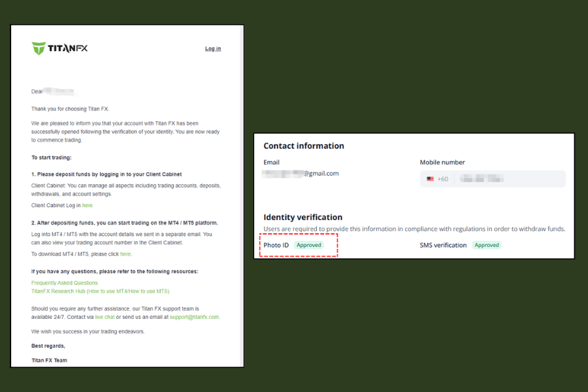Follow the Client Cabinet Log in 'here' link
Screen dimensions: 588x392
(87, 205)
